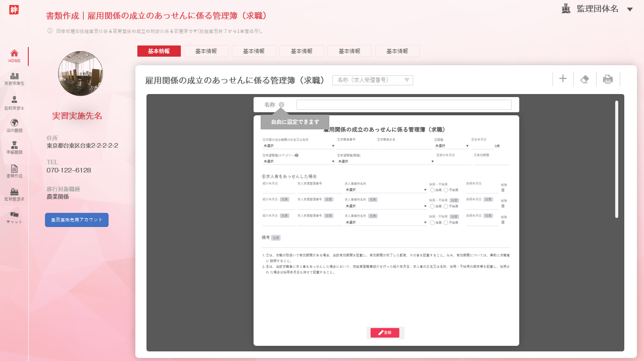Open the チャット chat icon

coord(14,218)
